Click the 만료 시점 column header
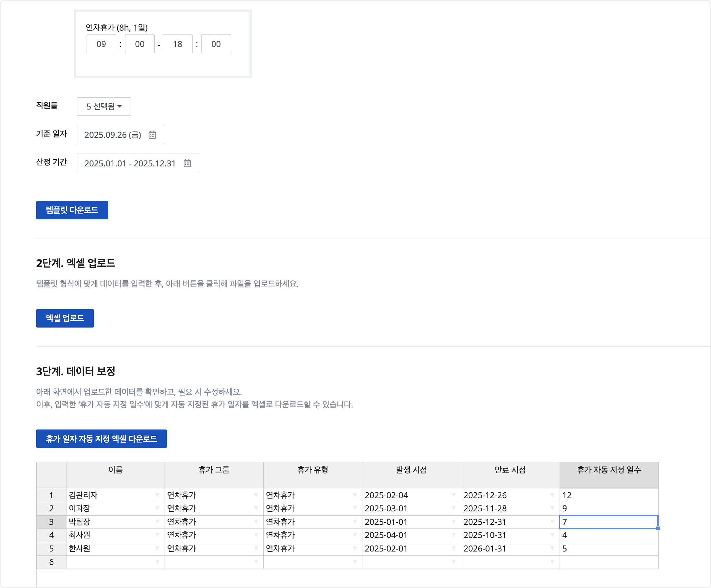Viewport: 711px width, 588px height. tap(510, 470)
